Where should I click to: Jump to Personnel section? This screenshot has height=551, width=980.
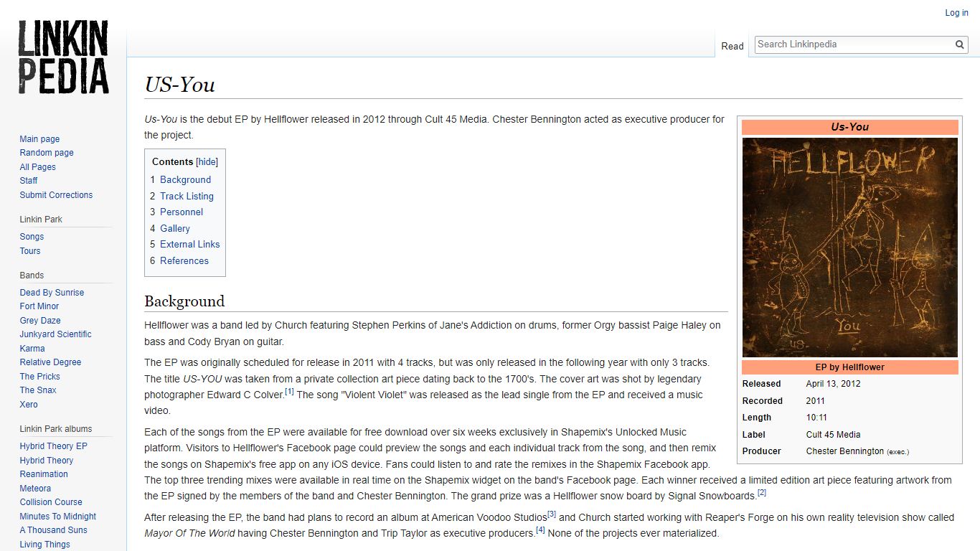click(182, 212)
